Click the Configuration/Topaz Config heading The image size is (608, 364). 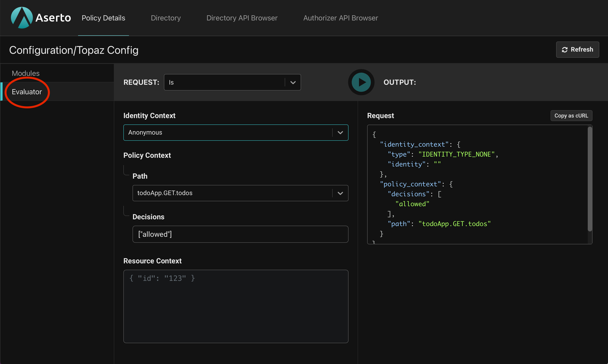(x=74, y=50)
